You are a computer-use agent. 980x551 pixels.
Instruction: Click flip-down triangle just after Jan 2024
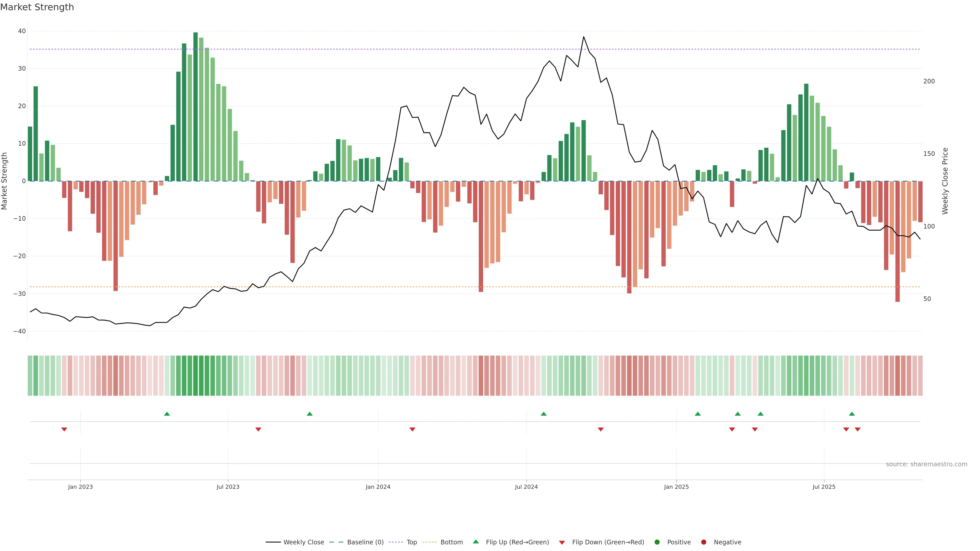[412, 429]
